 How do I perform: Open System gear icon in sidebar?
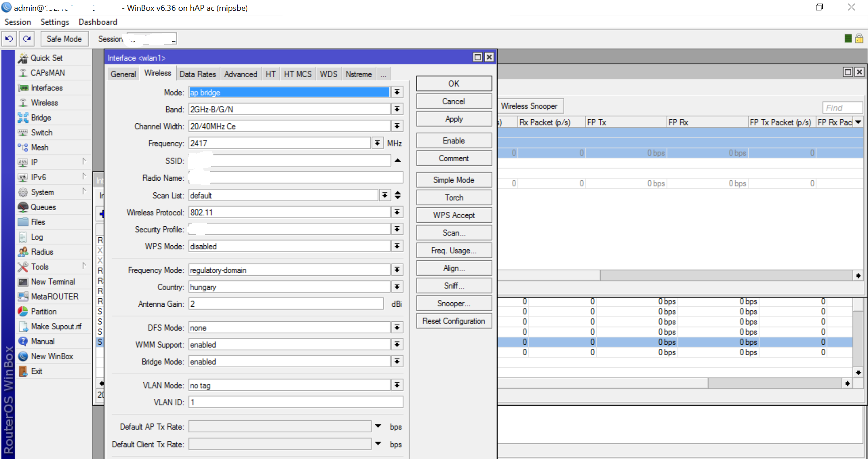23,192
